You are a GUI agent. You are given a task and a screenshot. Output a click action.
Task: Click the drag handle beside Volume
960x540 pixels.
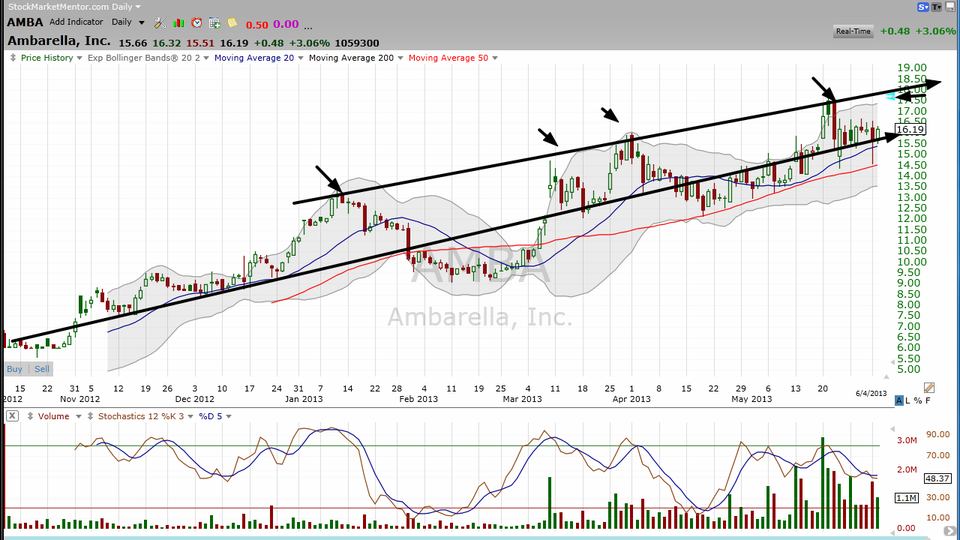tap(30, 416)
